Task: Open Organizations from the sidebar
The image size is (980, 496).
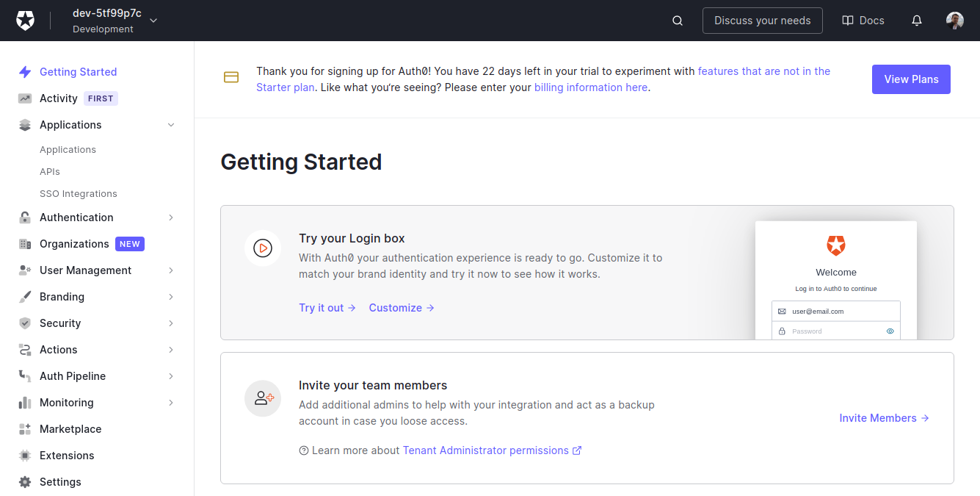Action: click(73, 243)
